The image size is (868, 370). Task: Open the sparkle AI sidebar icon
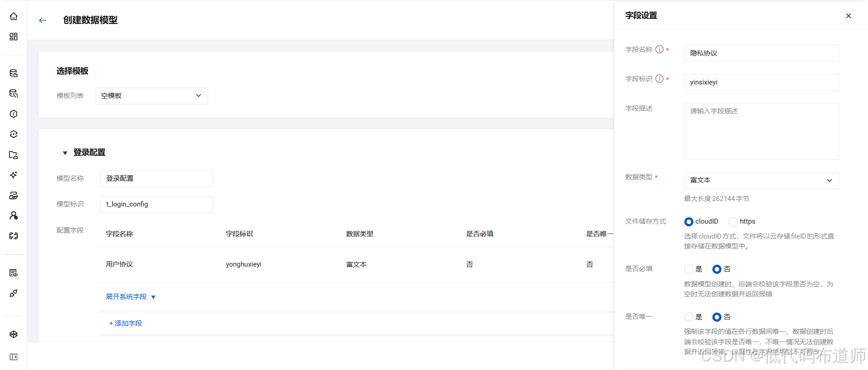(x=14, y=175)
